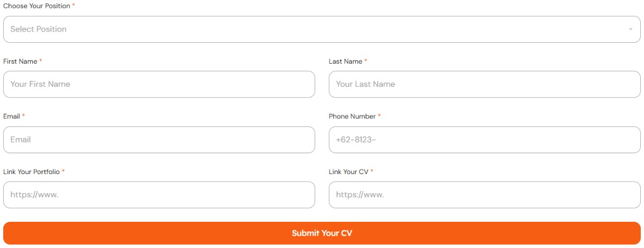
Task: Click the Link Your CV label
Action: 348,172
